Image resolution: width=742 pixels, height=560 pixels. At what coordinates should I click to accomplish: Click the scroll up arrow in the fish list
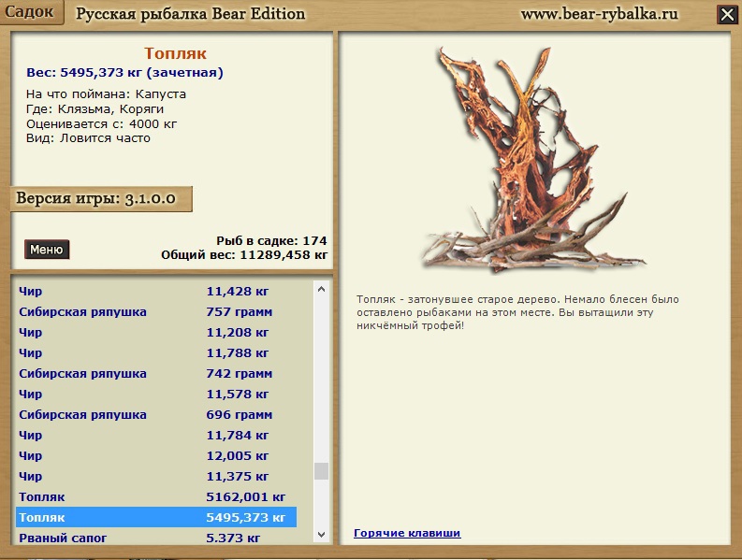click(322, 290)
